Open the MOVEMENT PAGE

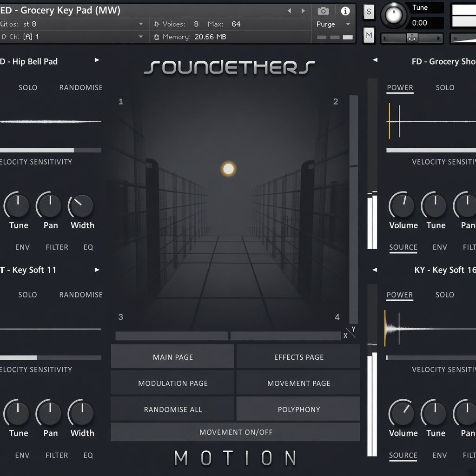coord(298,383)
